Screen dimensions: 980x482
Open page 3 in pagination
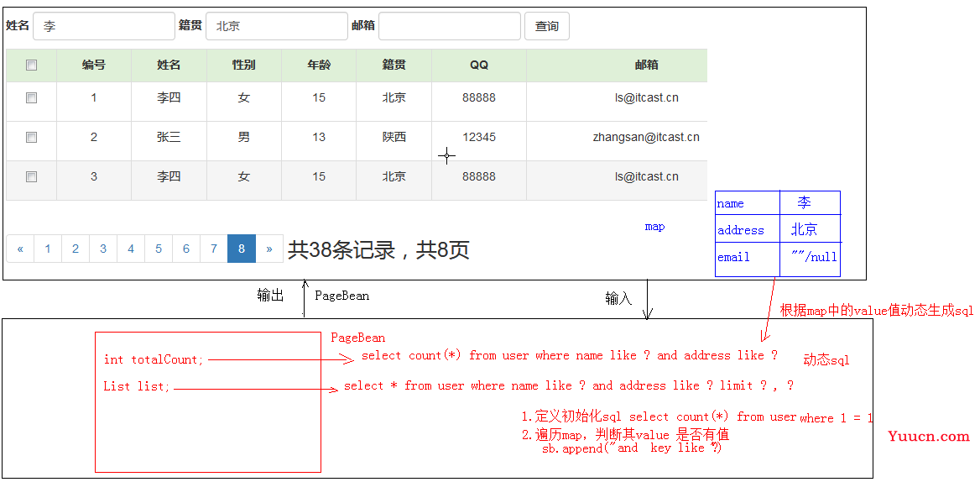(103, 249)
